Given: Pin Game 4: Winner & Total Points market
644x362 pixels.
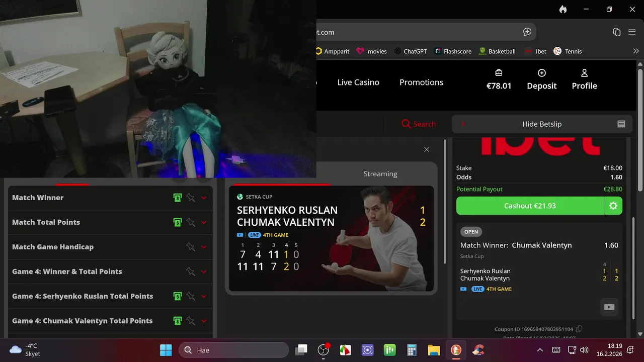Looking at the screenshot, I should point(191,271).
